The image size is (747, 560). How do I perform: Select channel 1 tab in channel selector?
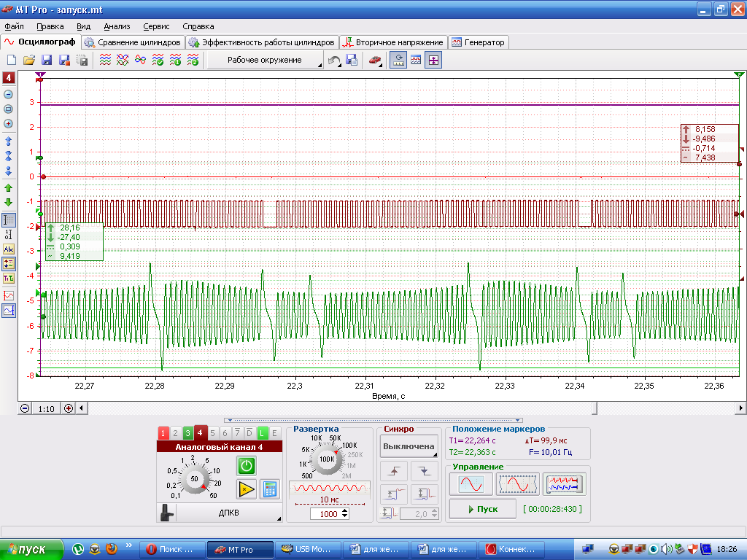[163, 433]
